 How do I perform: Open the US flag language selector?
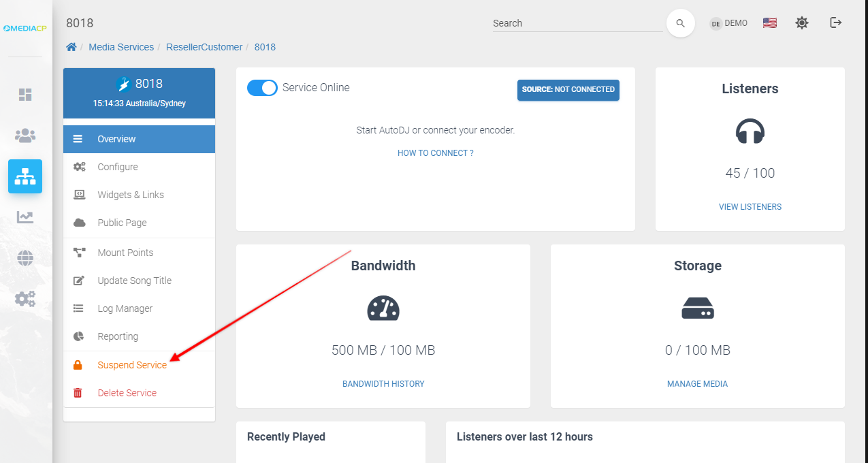770,22
